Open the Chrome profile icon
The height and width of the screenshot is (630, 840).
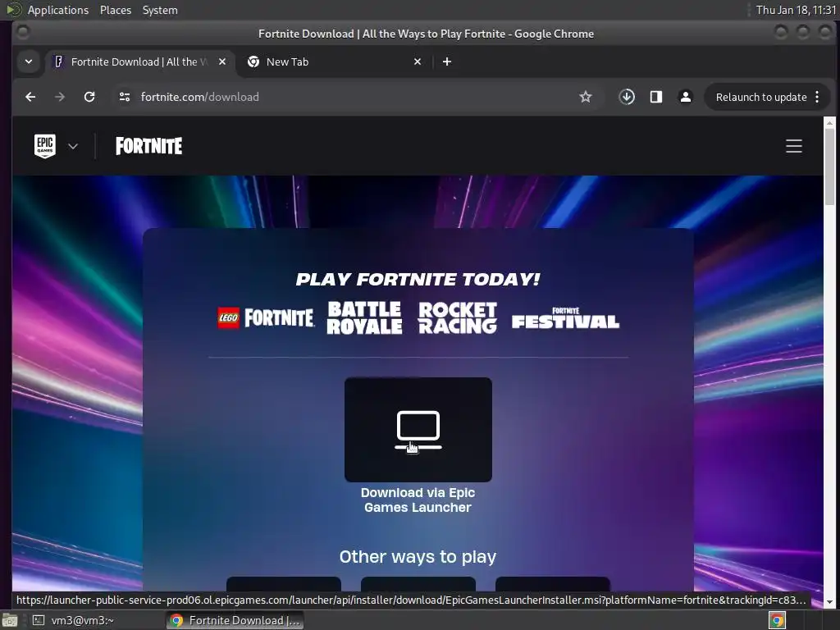(x=685, y=97)
